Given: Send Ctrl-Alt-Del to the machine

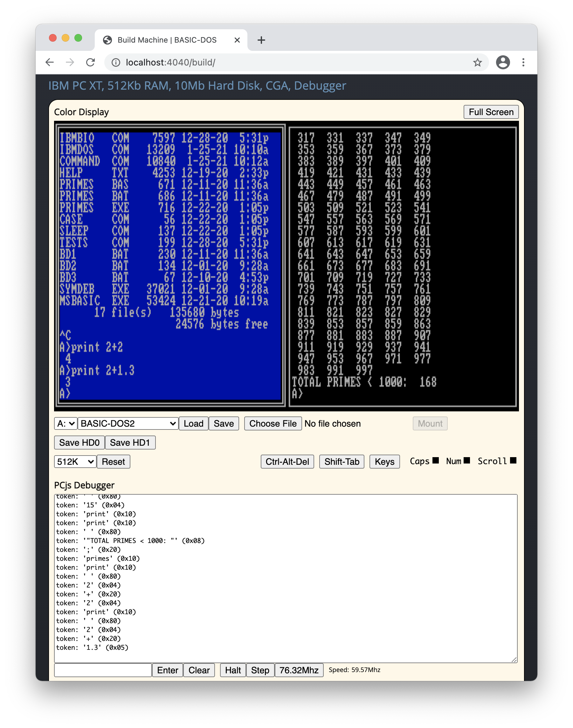Looking at the screenshot, I should click(x=287, y=462).
